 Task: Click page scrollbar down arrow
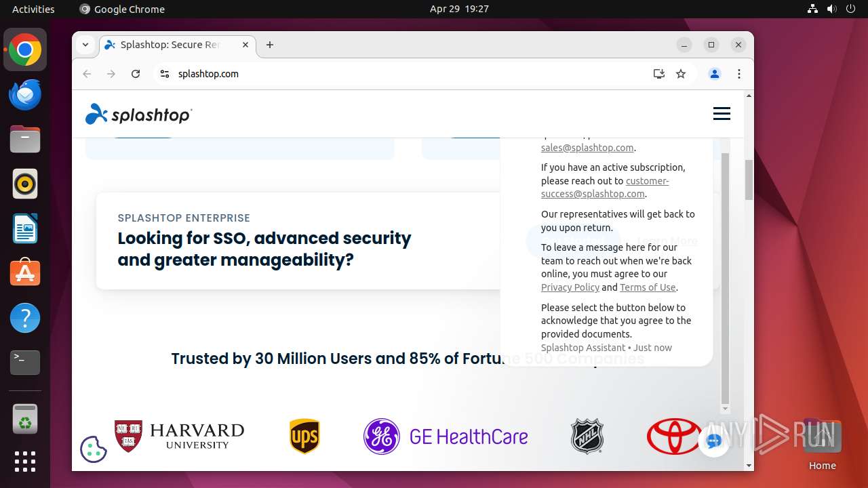click(x=749, y=466)
